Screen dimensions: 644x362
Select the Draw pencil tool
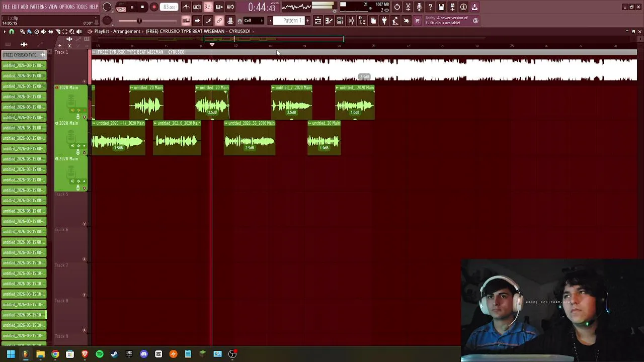[22, 32]
